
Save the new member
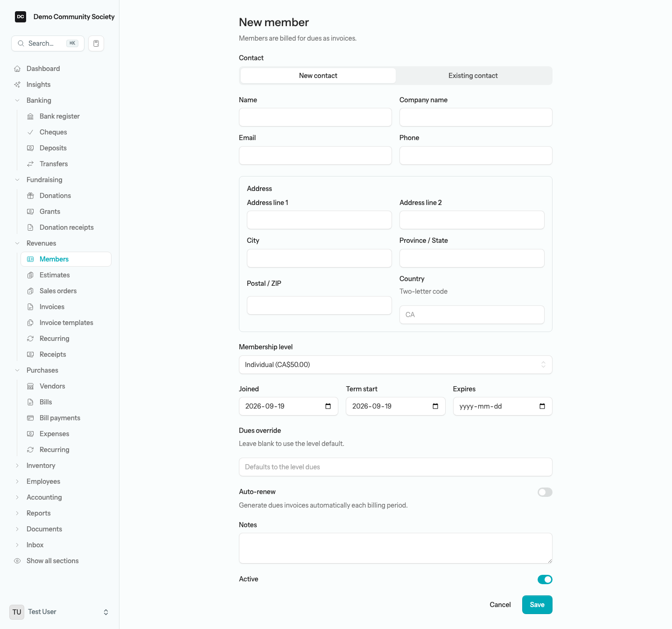537,605
